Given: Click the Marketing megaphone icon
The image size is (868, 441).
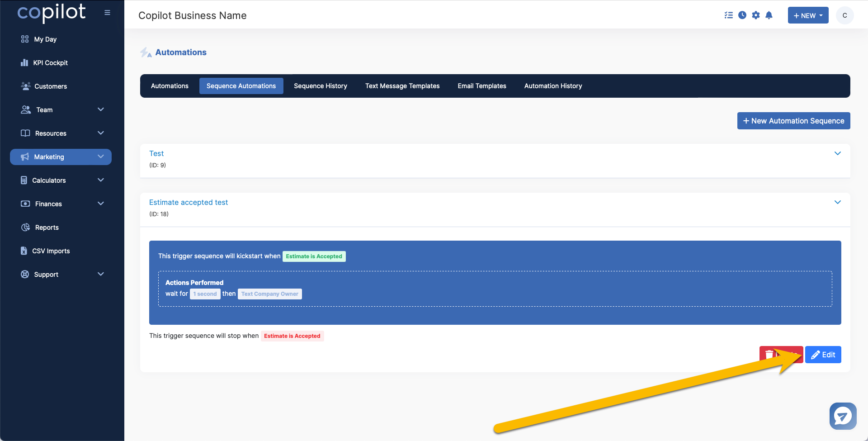Looking at the screenshot, I should [25, 156].
